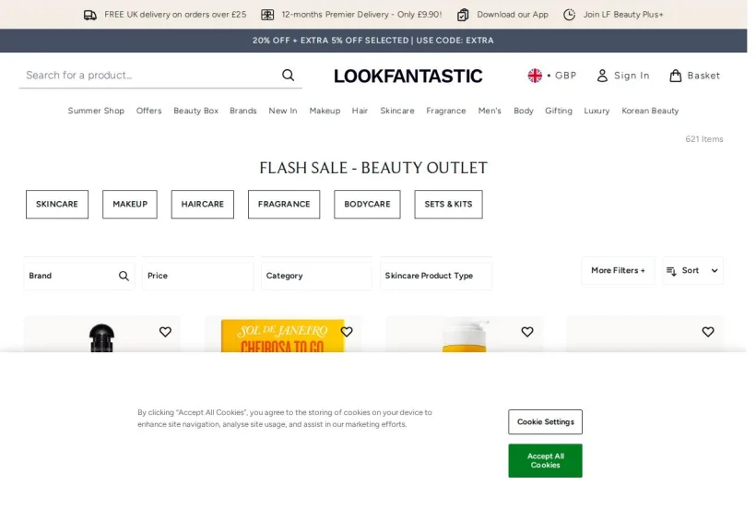Open the Men's menu
Viewport: 756px width, 532px height.
[x=490, y=111]
